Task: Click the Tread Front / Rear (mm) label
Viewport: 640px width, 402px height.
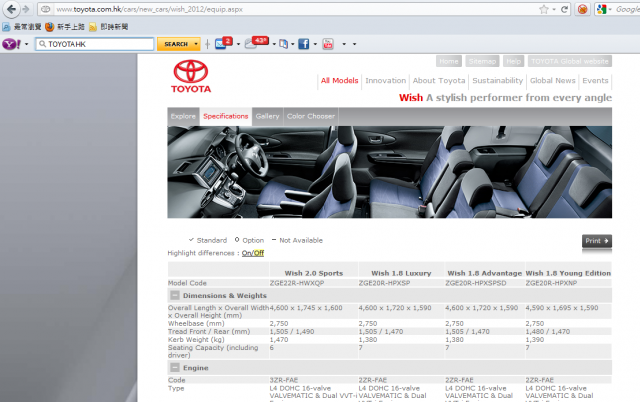Action: 209,331
